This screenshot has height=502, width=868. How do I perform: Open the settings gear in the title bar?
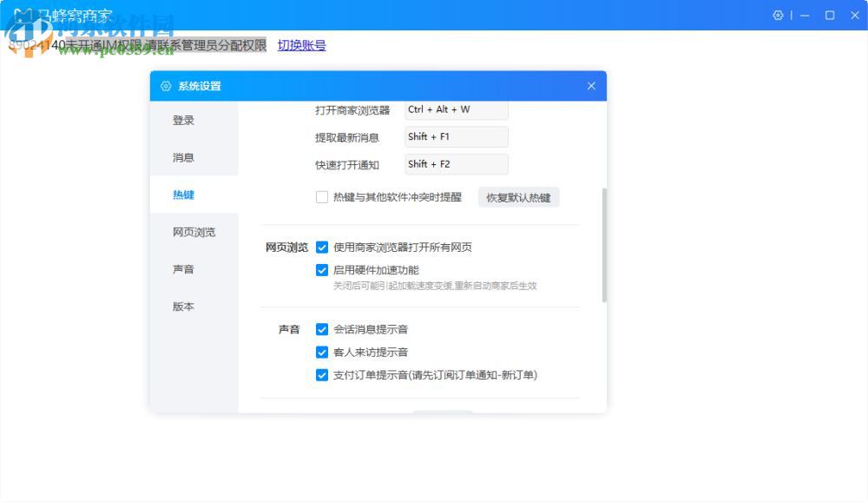point(778,15)
